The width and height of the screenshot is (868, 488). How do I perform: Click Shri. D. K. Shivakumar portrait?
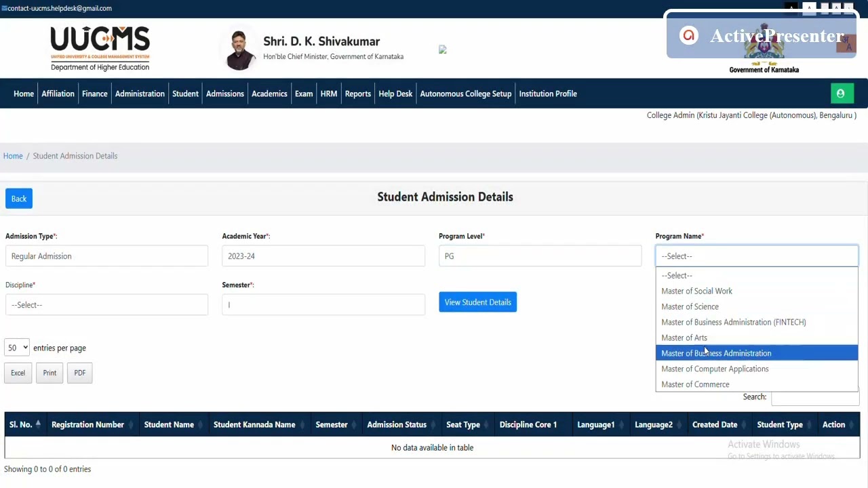[239, 50]
